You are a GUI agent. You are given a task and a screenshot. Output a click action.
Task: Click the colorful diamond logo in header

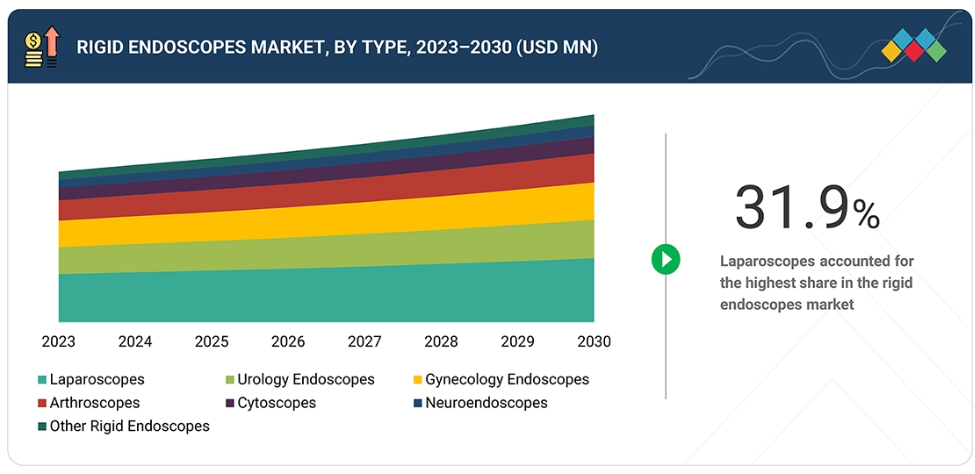pos(914,46)
